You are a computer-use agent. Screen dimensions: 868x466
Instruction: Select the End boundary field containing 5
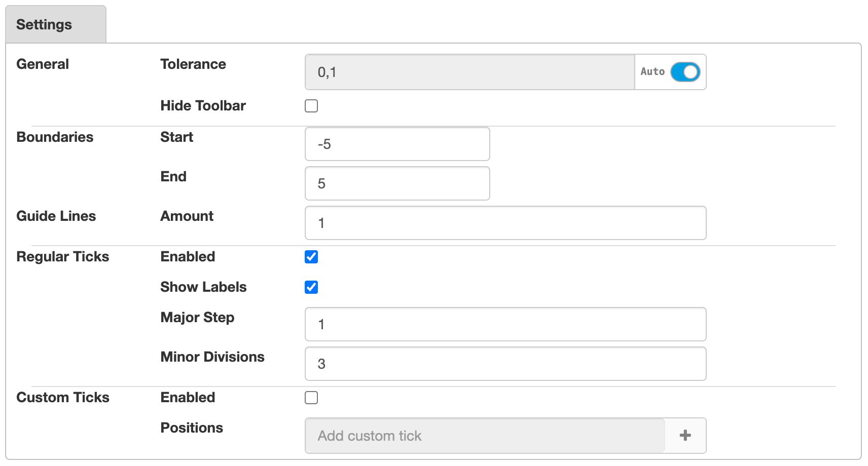tap(397, 183)
